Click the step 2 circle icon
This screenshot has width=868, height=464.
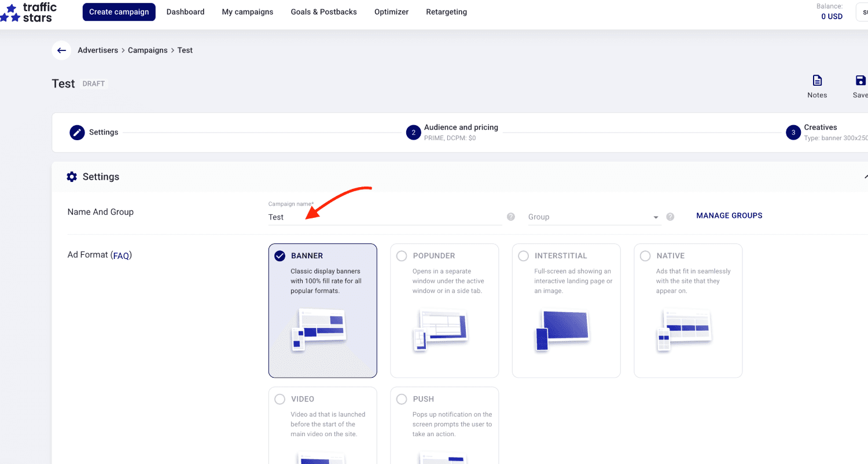413,132
